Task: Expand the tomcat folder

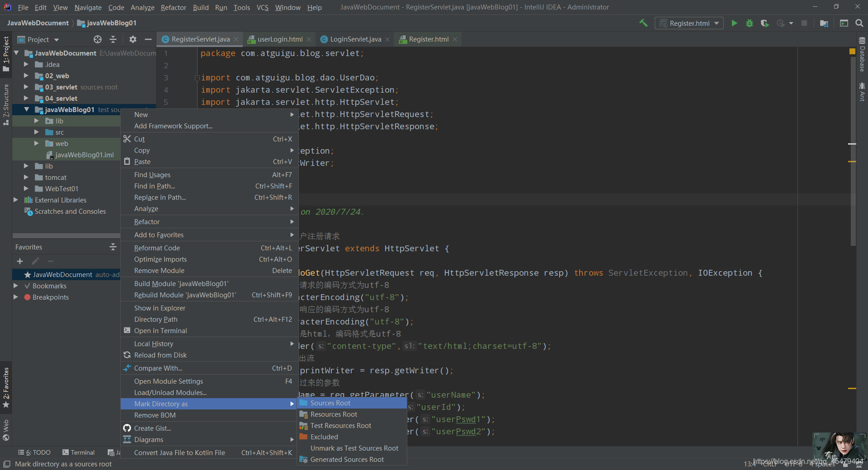Action: coord(26,177)
